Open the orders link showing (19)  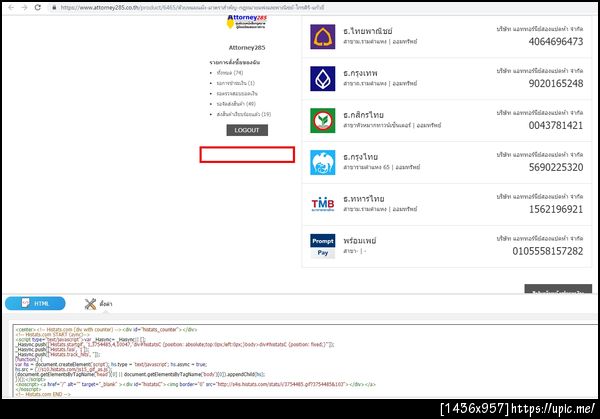tap(244, 114)
